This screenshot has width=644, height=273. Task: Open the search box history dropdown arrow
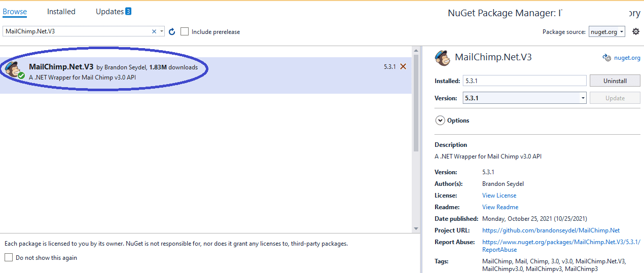pyautogui.click(x=162, y=31)
